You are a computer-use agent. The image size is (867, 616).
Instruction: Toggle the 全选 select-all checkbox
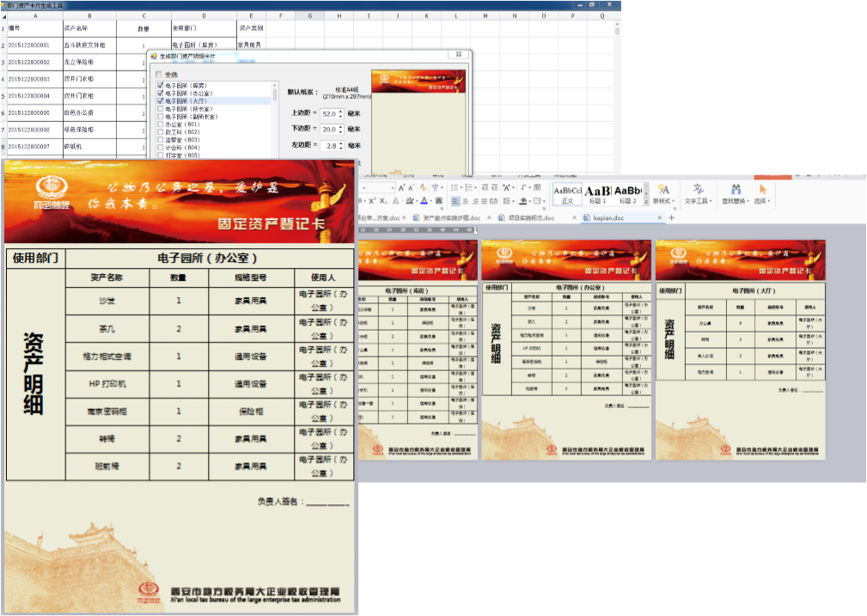pyautogui.click(x=158, y=75)
